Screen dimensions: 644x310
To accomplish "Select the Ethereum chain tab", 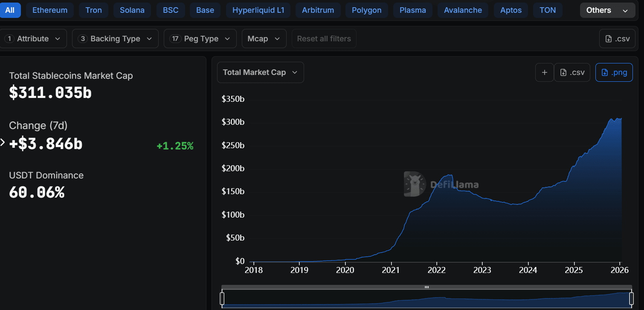I will point(50,10).
